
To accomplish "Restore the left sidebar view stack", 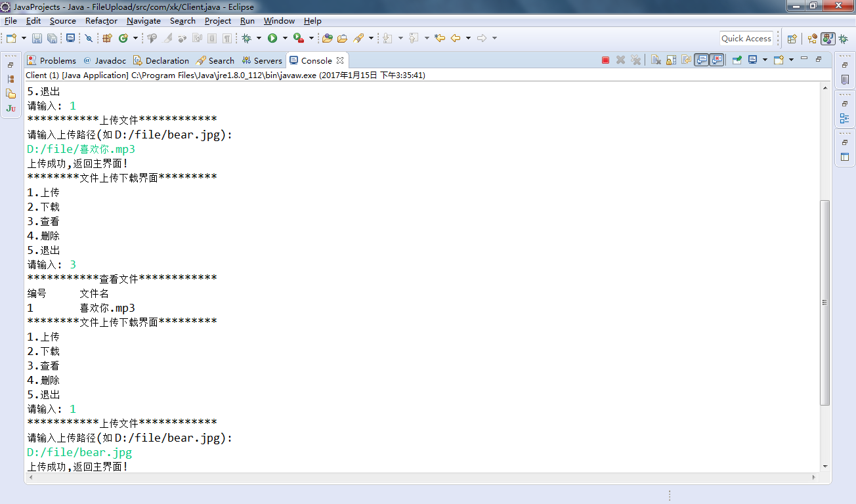I will tap(11, 65).
